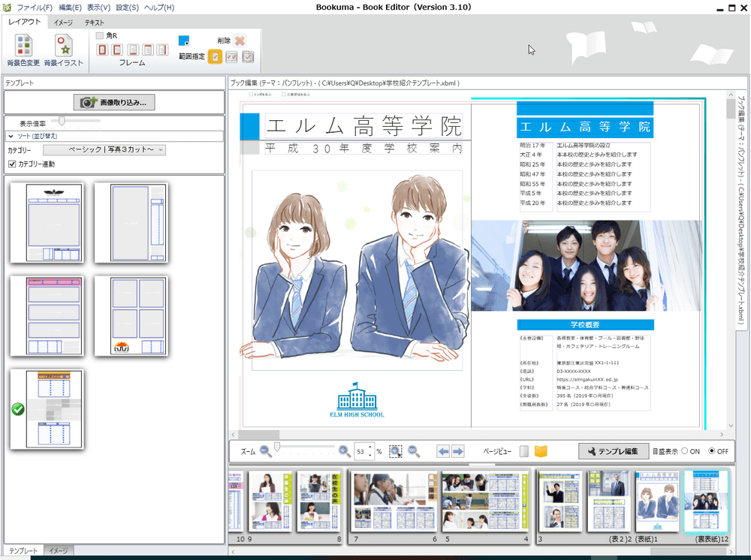Click the テンプレ編集 button
Viewport: 751px width, 560px height.
point(613,451)
